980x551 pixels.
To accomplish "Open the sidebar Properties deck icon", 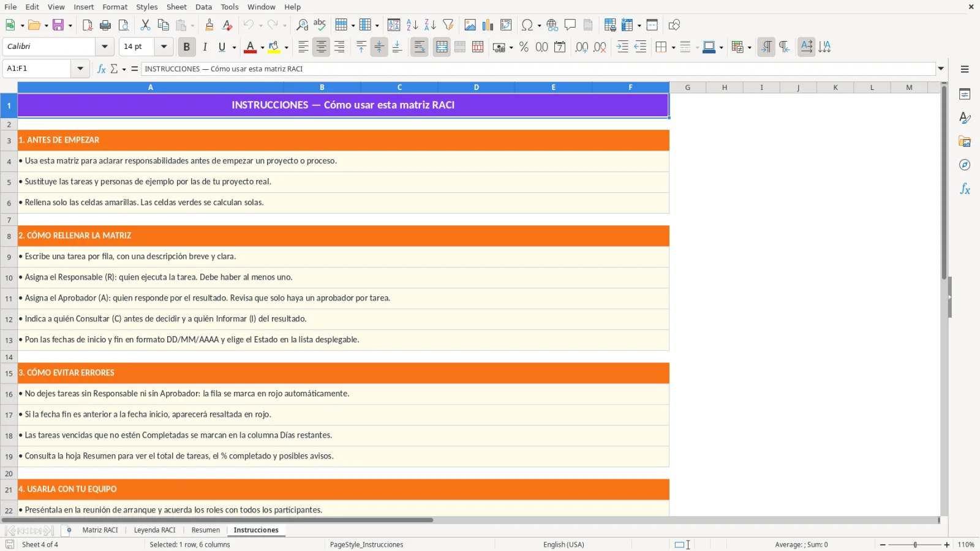I will (965, 94).
